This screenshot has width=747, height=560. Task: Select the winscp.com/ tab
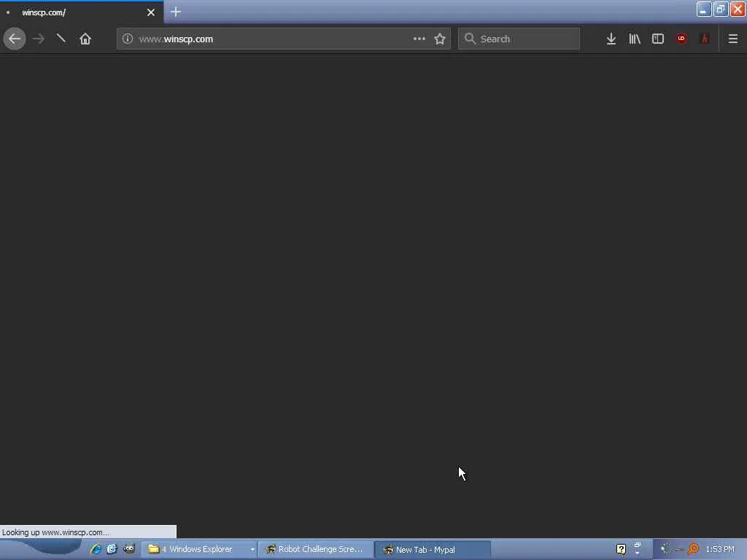click(82, 12)
